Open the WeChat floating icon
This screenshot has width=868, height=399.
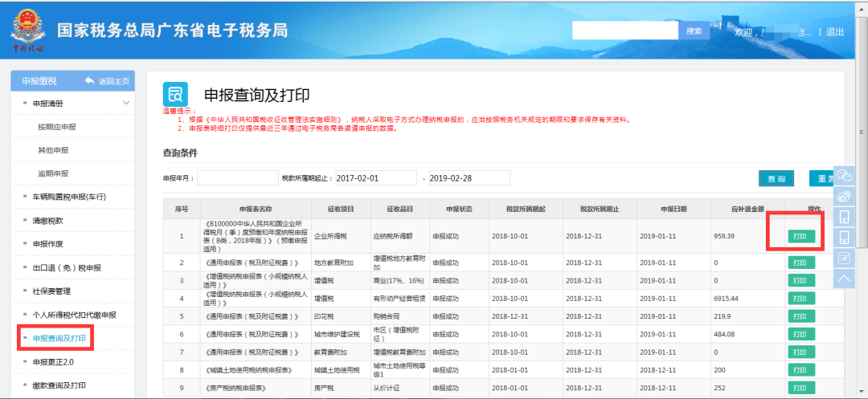[x=844, y=176]
